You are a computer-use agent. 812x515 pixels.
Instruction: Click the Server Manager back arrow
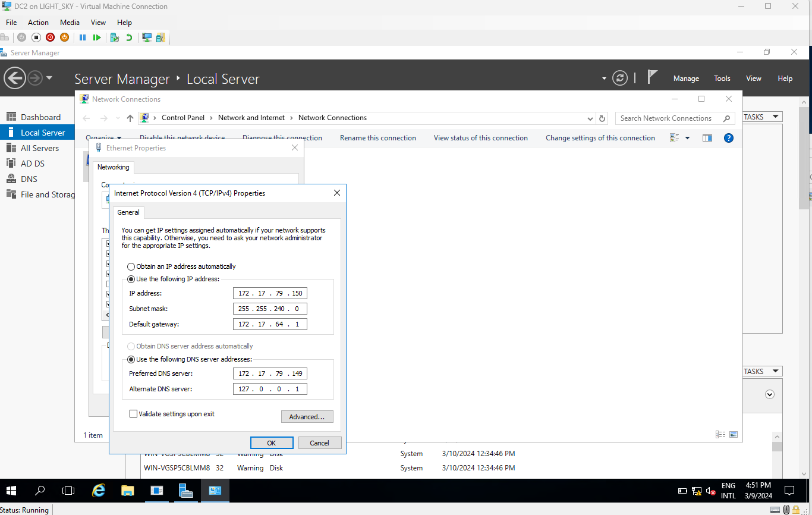coord(14,78)
